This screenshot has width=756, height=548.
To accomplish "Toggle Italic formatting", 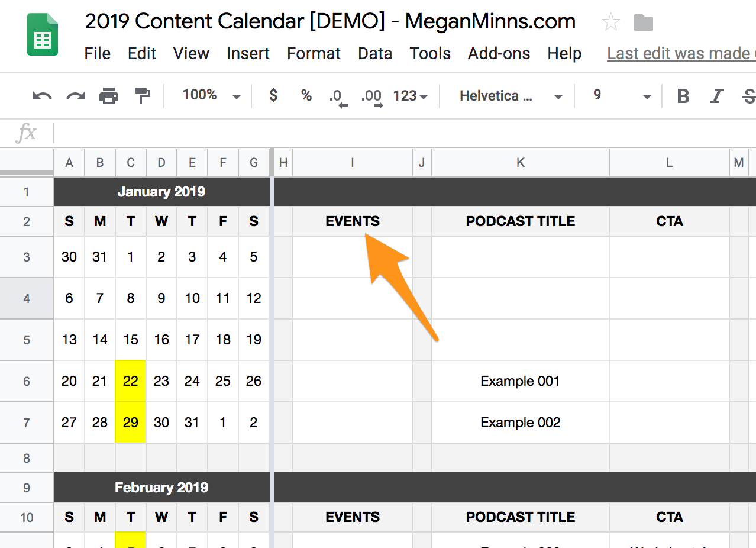I will [717, 96].
